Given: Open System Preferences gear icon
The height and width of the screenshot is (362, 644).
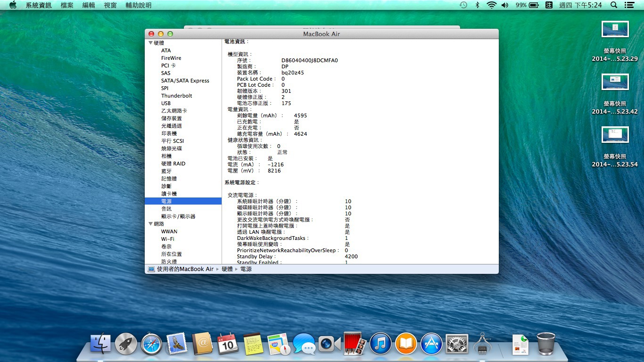Looking at the screenshot, I should click(456, 345).
